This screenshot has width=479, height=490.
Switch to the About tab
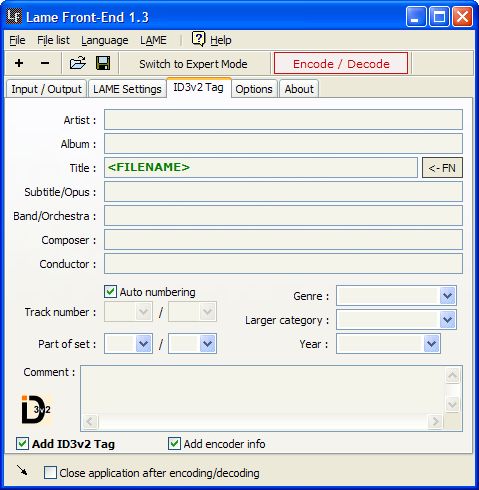pyautogui.click(x=299, y=89)
